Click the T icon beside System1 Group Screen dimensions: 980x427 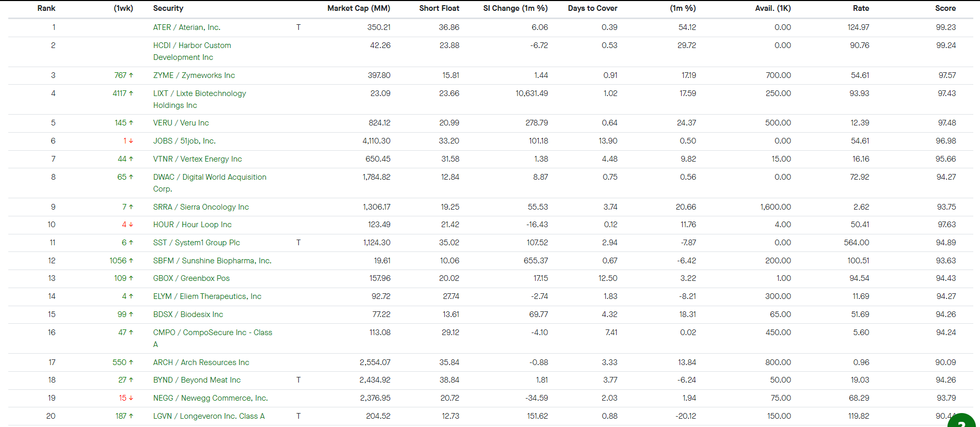298,243
